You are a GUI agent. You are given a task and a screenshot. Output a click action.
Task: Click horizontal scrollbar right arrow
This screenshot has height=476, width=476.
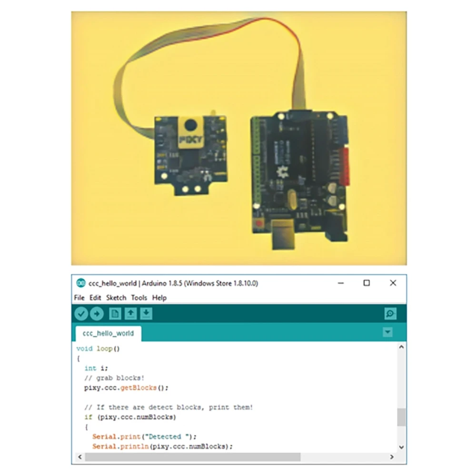pos(392,457)
